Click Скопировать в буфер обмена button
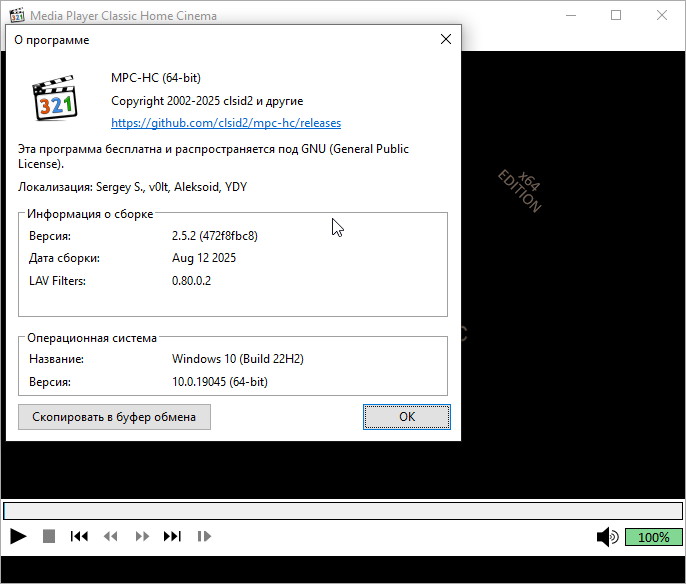The width and height of the screenshot is (686, 584). coord(114,417)
